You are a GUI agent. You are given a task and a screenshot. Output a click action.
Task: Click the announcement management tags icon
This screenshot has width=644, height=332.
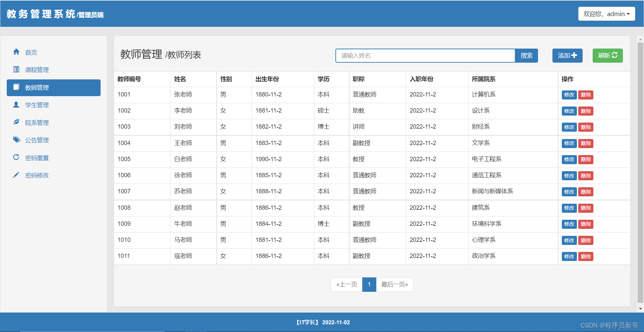point(16,140)
